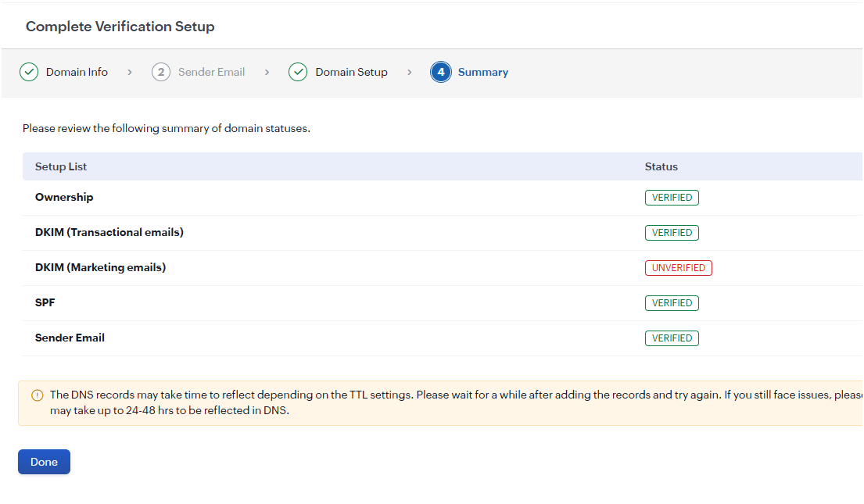Click the arrow chevron after Sender Email
The width and height of the screenshot is (864, 504).
pos(267,72)
